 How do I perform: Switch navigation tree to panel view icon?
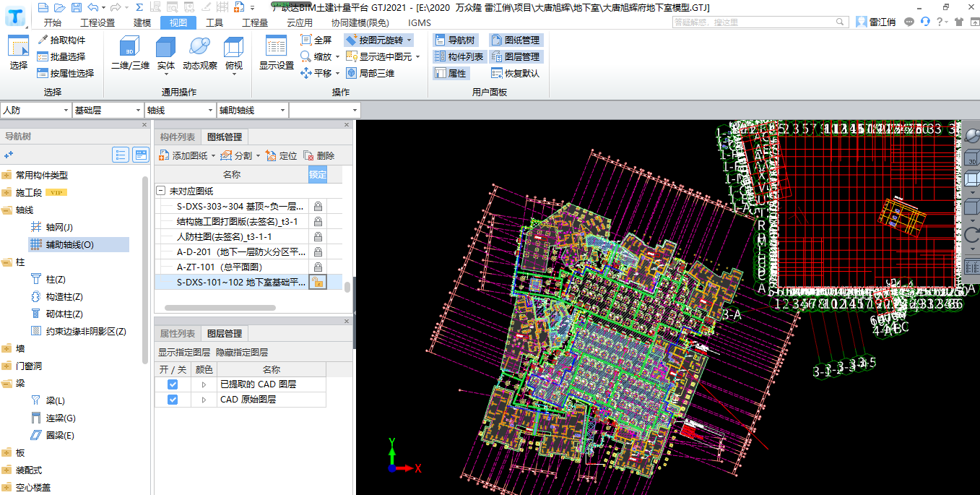[x=141, y=155]
